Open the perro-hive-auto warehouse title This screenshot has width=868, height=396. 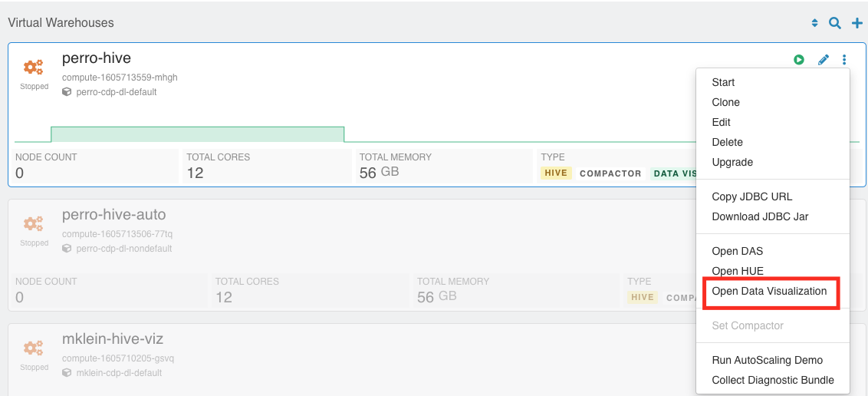coord(113,214)
